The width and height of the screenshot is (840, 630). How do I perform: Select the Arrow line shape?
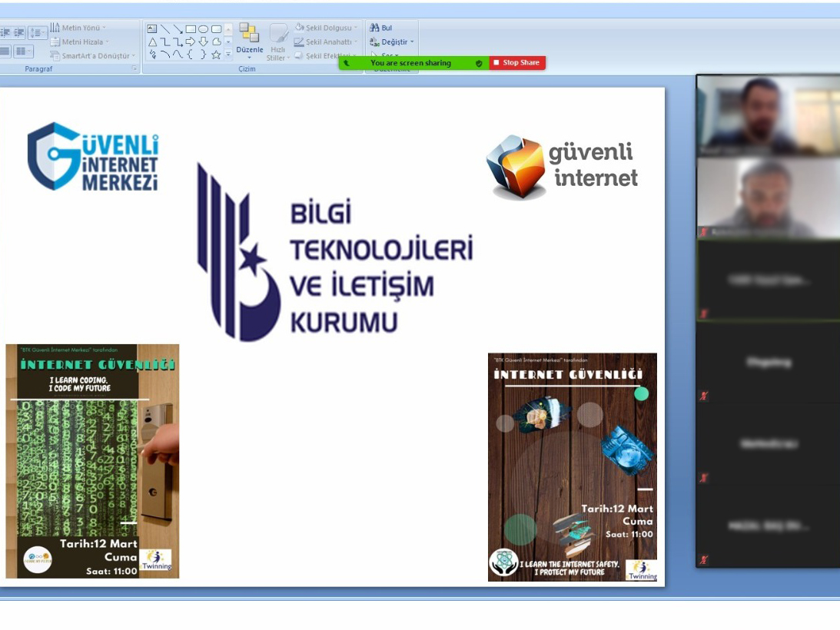pos(178,29)
